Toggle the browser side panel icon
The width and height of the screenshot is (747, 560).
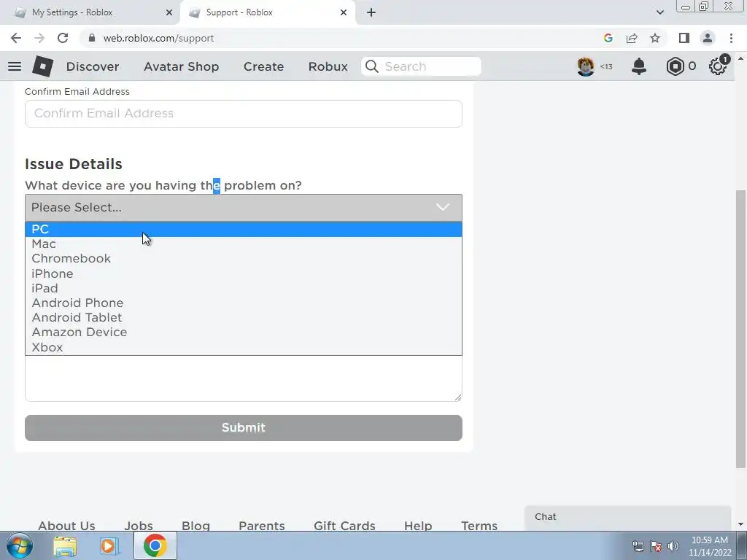684,38
